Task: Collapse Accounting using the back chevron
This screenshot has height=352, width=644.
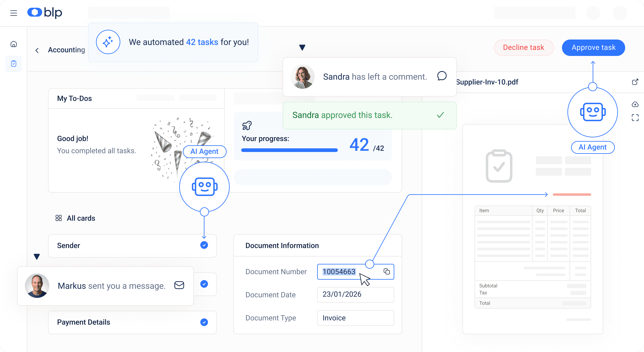Action: 37,50
